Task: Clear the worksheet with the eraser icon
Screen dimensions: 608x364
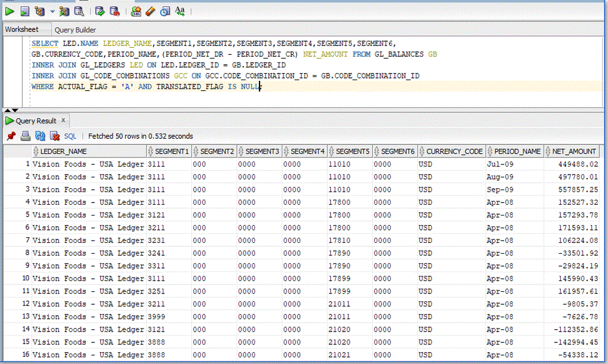Action: [x=150, y=10]
